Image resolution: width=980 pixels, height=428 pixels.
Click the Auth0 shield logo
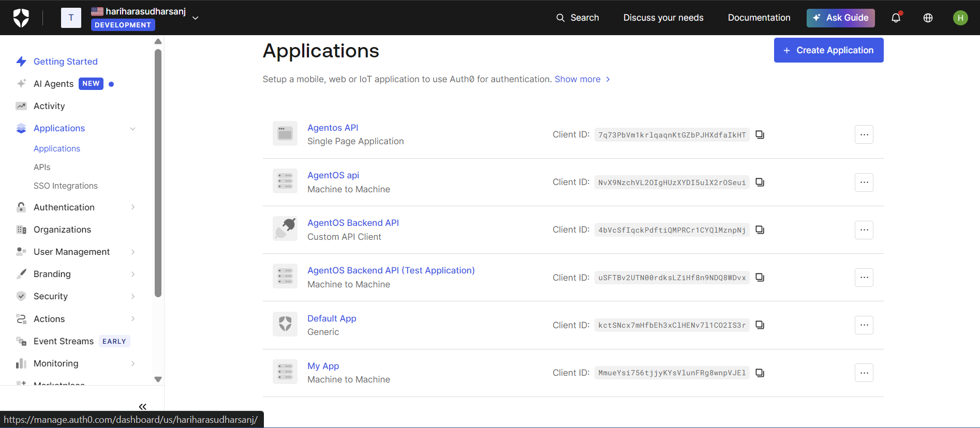[21, 18]
